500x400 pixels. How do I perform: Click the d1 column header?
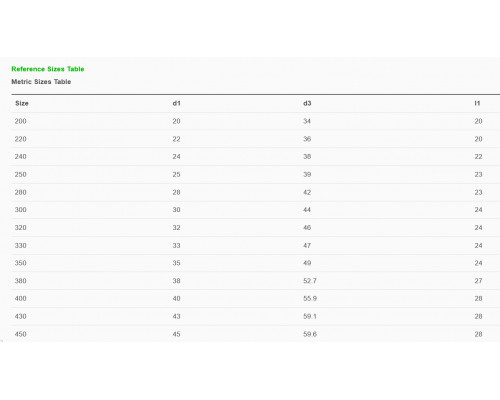click(176, 103)
